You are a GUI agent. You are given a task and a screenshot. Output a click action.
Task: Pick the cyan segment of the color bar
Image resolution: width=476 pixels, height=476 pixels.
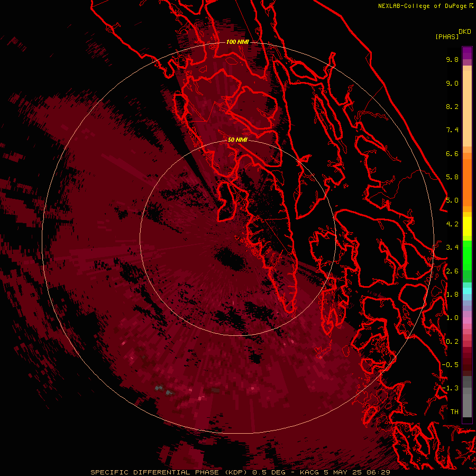tap(467, 291)
